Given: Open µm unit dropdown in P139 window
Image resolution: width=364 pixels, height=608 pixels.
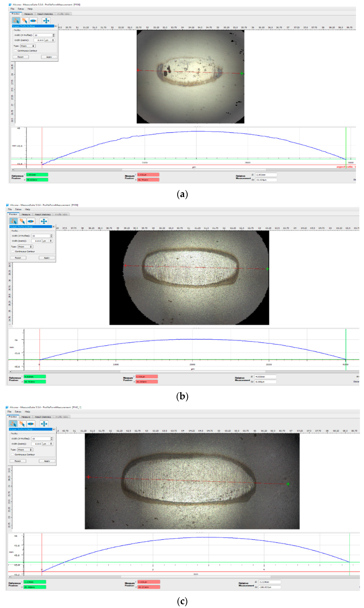Looking at the screenshot, I should [47, 241].
